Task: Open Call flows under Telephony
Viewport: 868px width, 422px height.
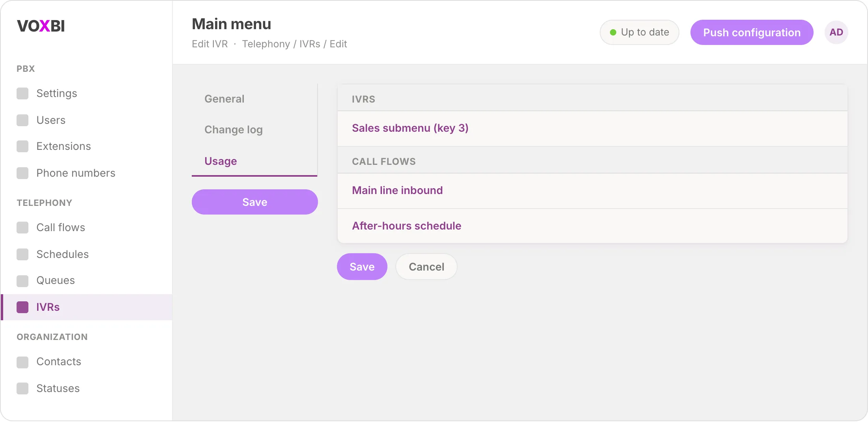Action: [x=86, y=228]
